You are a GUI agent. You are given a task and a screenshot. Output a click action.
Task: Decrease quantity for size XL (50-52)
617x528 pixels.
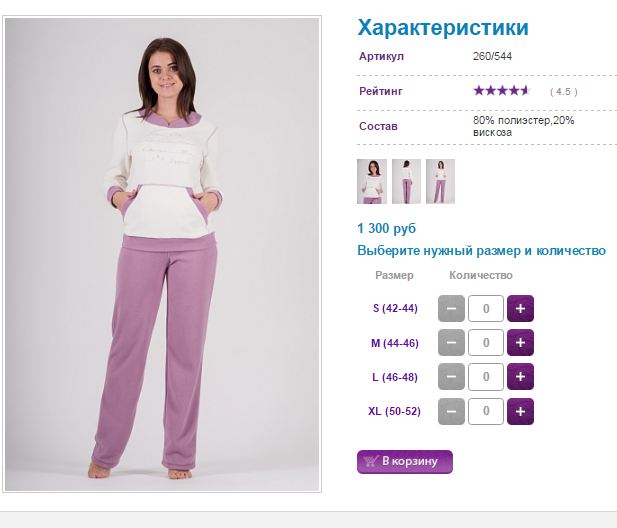[451, 412]
